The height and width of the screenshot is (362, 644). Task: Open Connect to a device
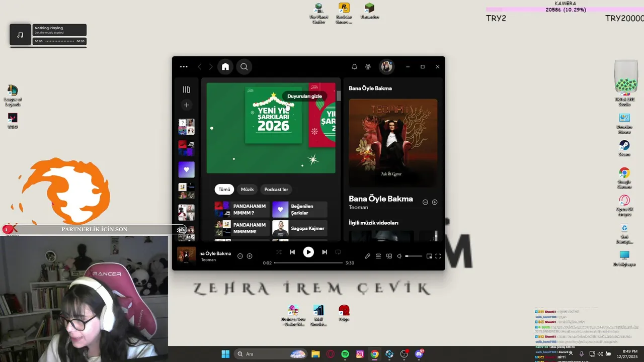389,256
